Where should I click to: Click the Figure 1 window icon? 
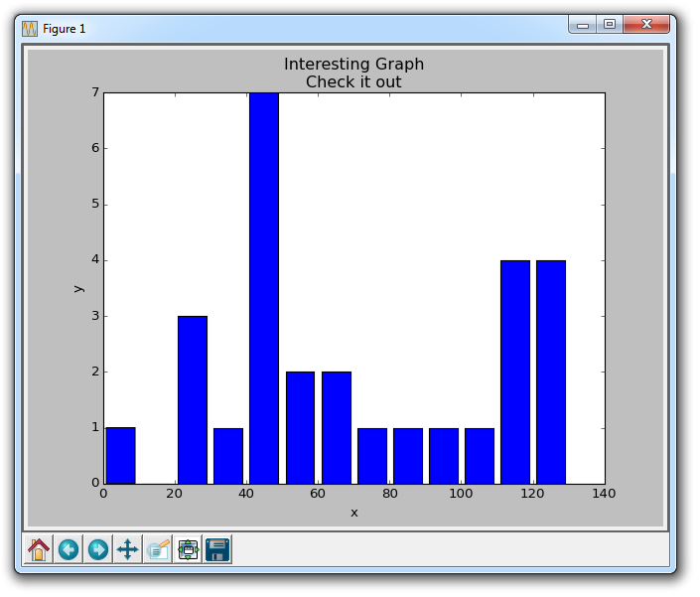30,29
